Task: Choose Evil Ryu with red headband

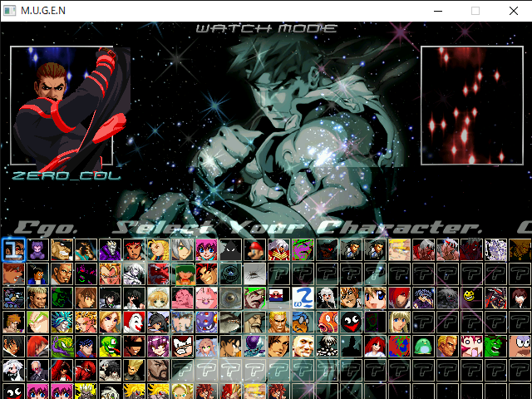Action: coord(134,250)
